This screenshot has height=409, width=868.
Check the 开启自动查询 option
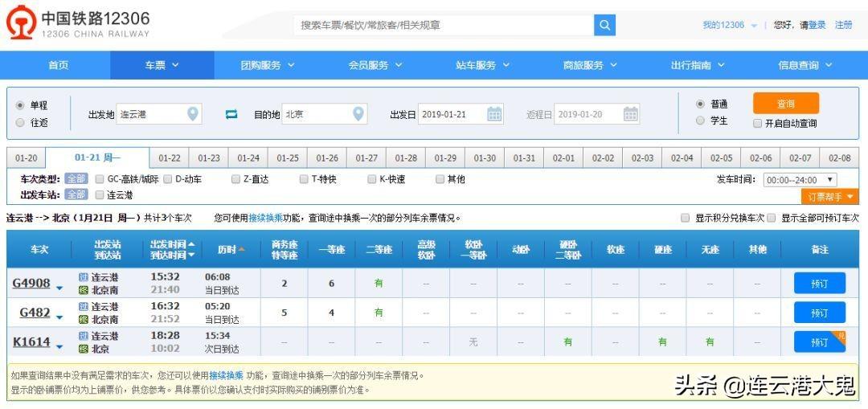(757, 124)
